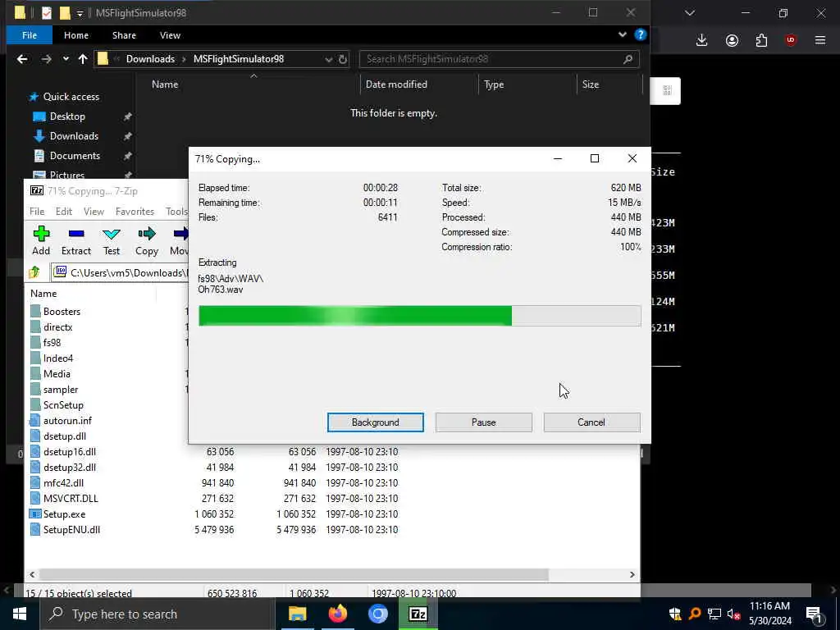This screenshot has height=630, width=840.
Task: Click the 7-Zip path address field
Action: [120, 272]
